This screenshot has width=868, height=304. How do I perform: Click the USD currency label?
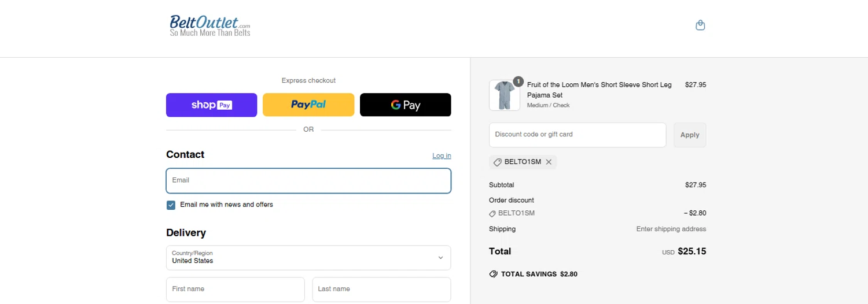[668, 253]
